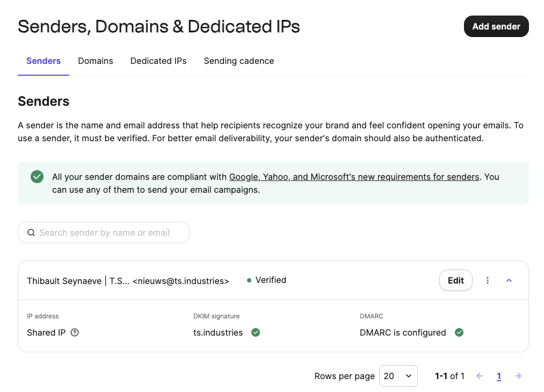Edit the Thibault Seynaeve sender
Screen dimensions: 544x392
tap(455, 280)
